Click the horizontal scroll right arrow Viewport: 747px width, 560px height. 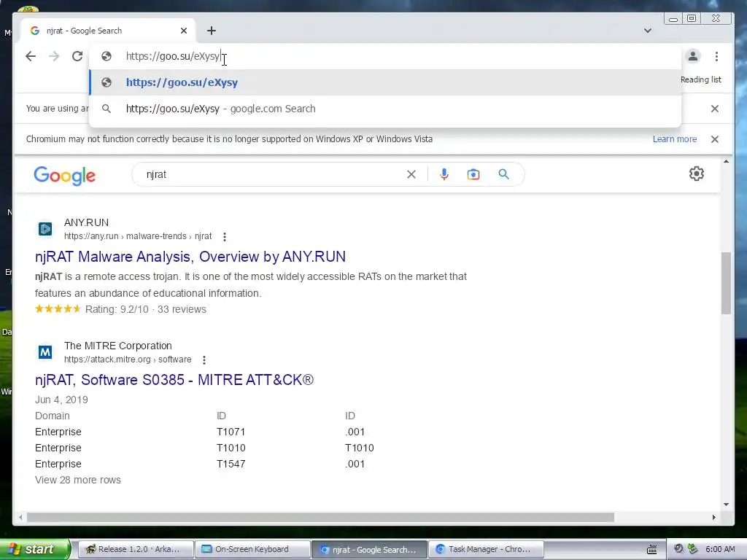tap(713, 517)
